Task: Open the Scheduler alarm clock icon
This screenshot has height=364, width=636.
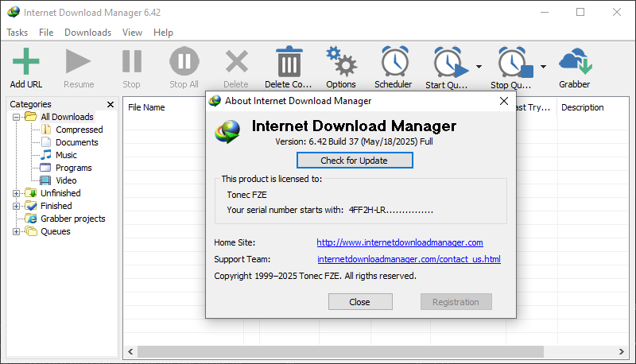Action: (394, 61)
